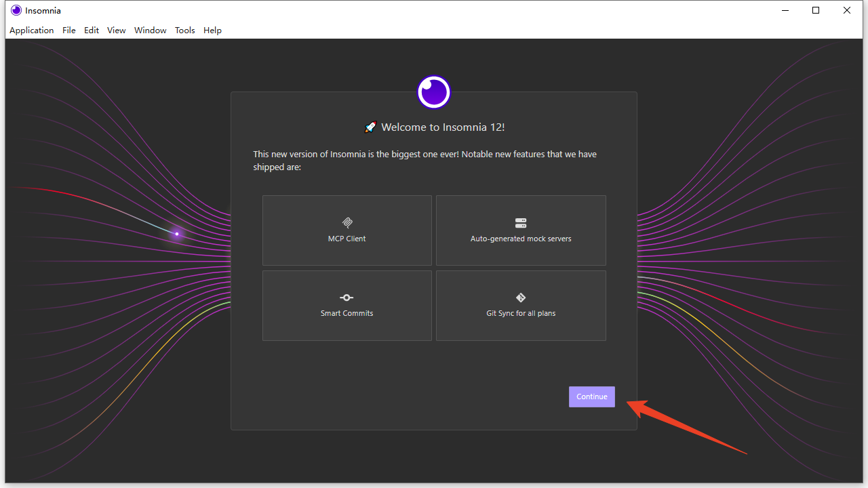Click the rocket emoji beside the welcome heading
This screenshot has height=488, width=868.
(370, 127)
